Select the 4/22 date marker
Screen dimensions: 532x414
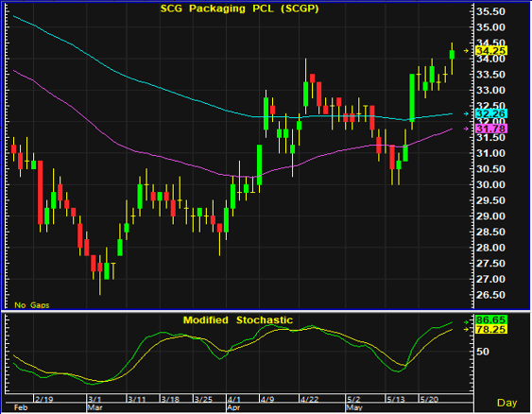[309, 399]
